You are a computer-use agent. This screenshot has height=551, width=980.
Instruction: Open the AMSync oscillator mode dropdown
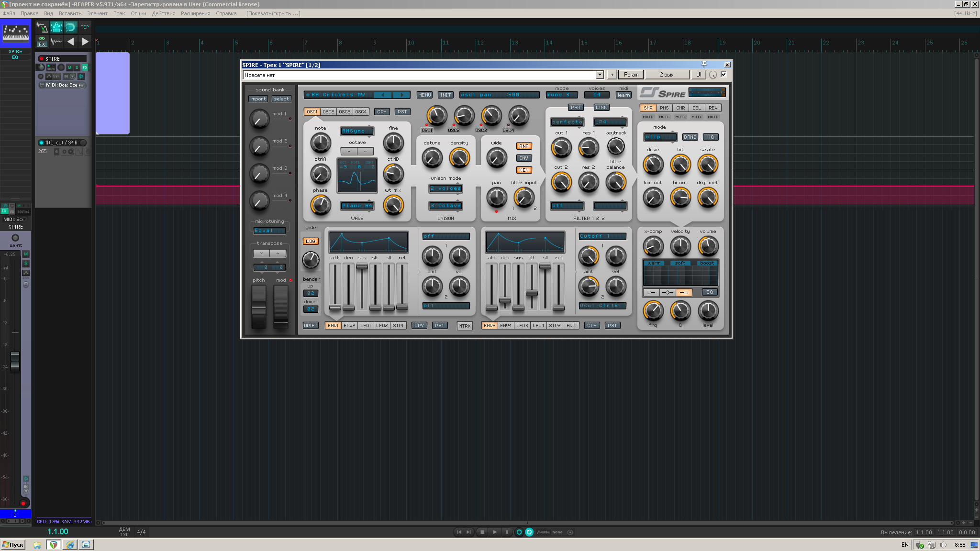pyautogui.click(x=357, y=131)
